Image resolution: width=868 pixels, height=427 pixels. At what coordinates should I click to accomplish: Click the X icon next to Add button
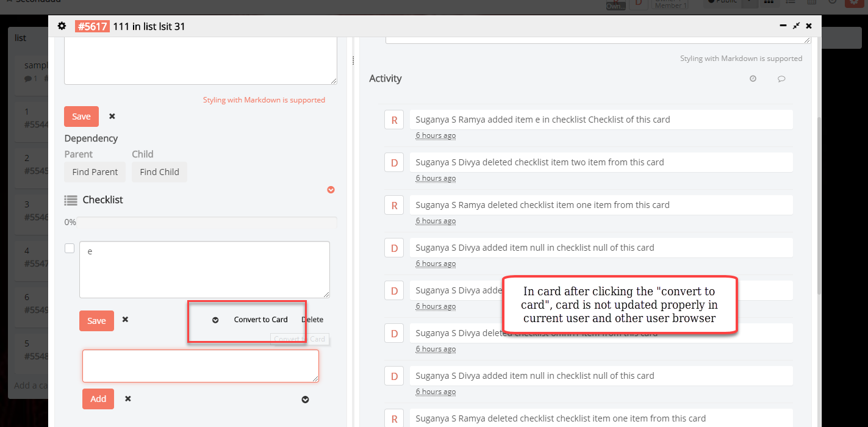pyautogui.click(x=127, y=399)
